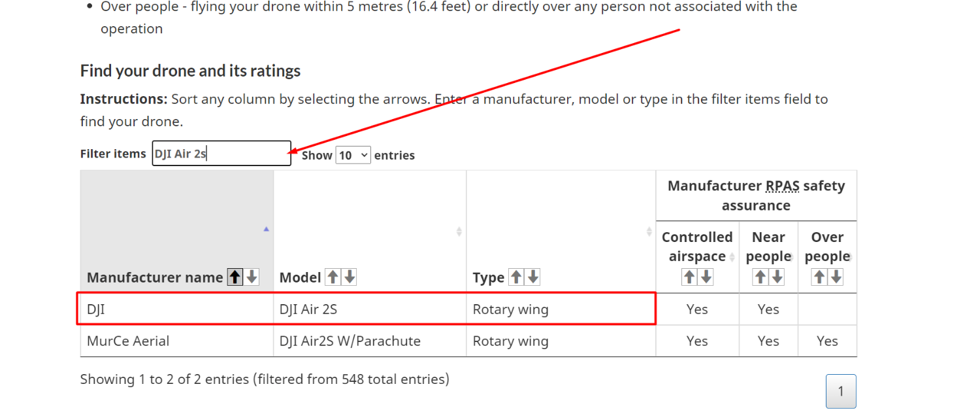The image size is (980, 414).
Task: Sort the Model column descending
Action: point(350,277)
